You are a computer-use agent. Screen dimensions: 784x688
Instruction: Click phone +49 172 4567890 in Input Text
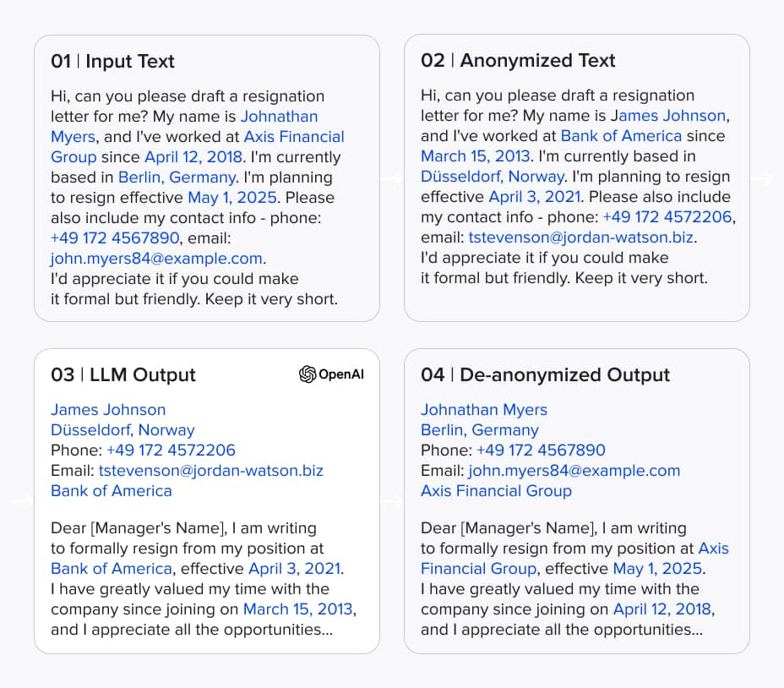[115, 238]
